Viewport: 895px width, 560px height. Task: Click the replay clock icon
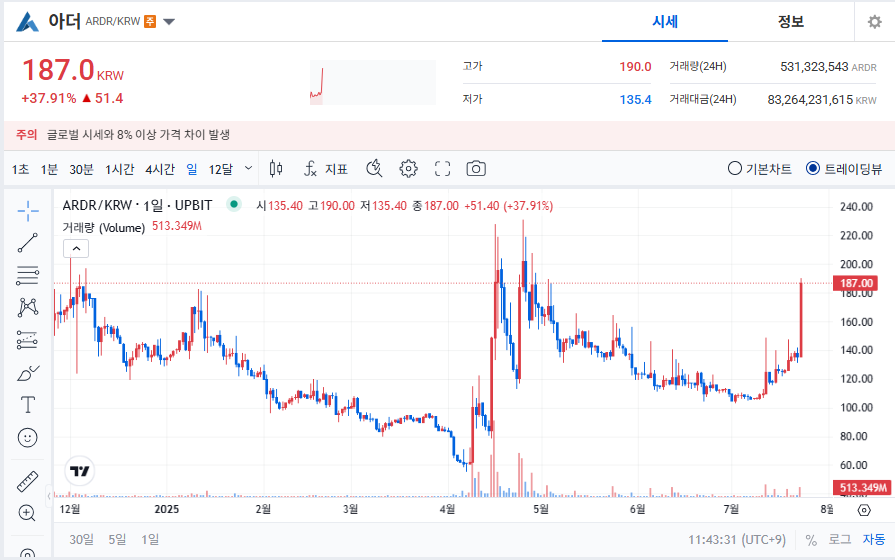tap(374, 168)
